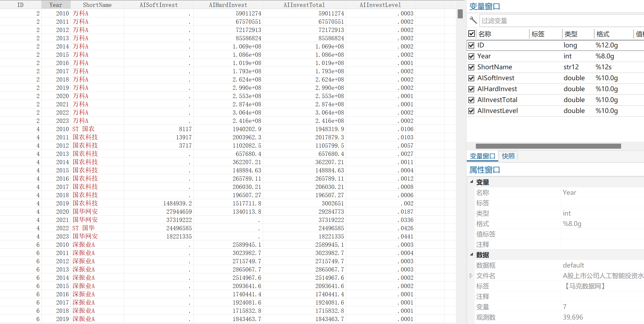Switch to the 快照 tab
The width and height of the screenshot is (644, 324).
[508, 156]
